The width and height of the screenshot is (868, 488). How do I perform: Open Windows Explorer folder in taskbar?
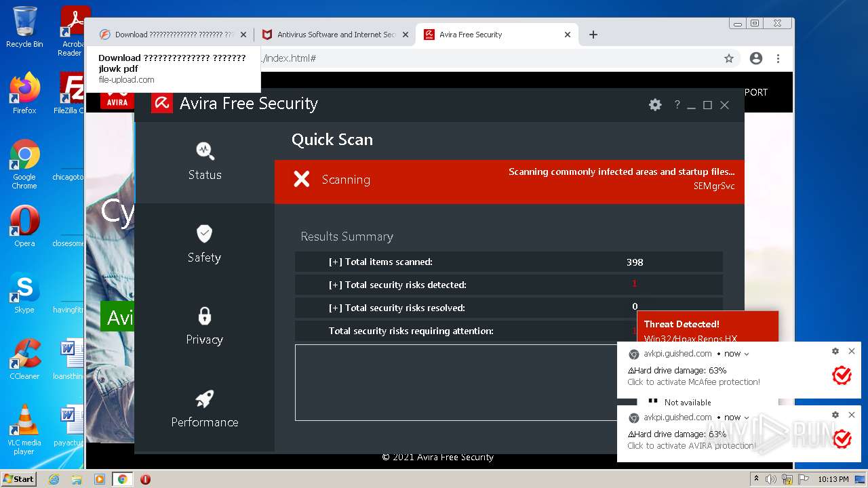tap(77, 479)
